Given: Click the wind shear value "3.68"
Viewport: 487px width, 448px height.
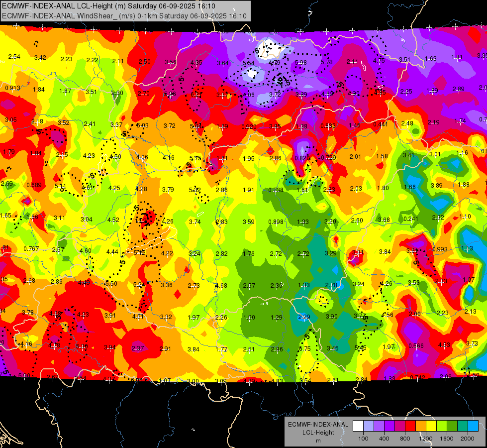Looking at the screenshot, I should (x=384, y=220).
